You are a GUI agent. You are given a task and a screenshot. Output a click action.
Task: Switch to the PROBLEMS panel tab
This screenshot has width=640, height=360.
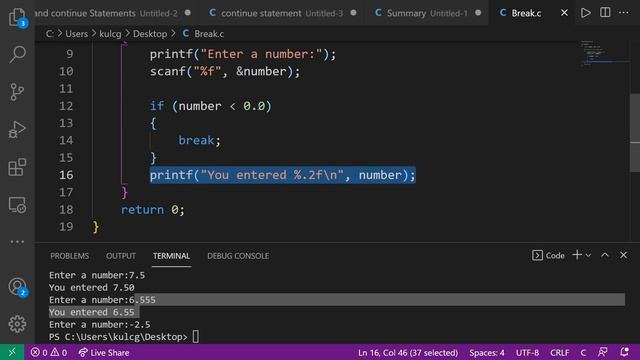coord(69,256)
